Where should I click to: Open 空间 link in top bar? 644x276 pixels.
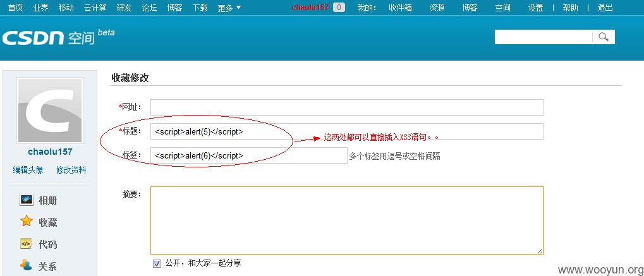pos(502,8)
